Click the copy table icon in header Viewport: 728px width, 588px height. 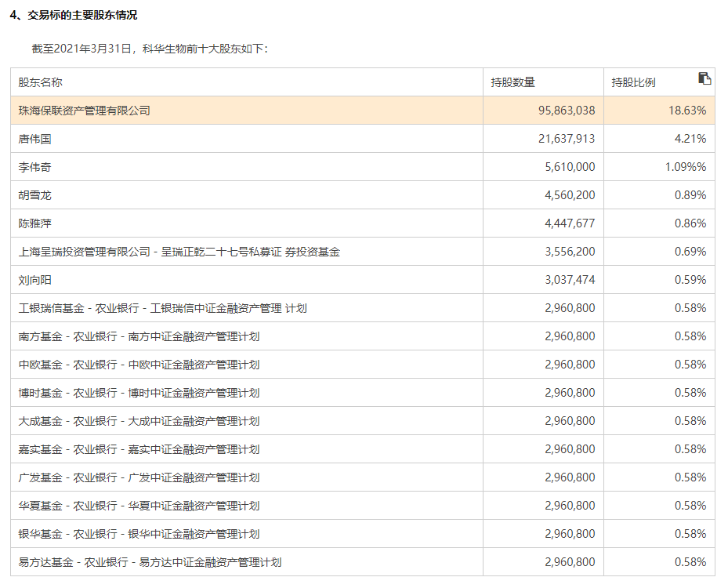[x=704, y=78]
